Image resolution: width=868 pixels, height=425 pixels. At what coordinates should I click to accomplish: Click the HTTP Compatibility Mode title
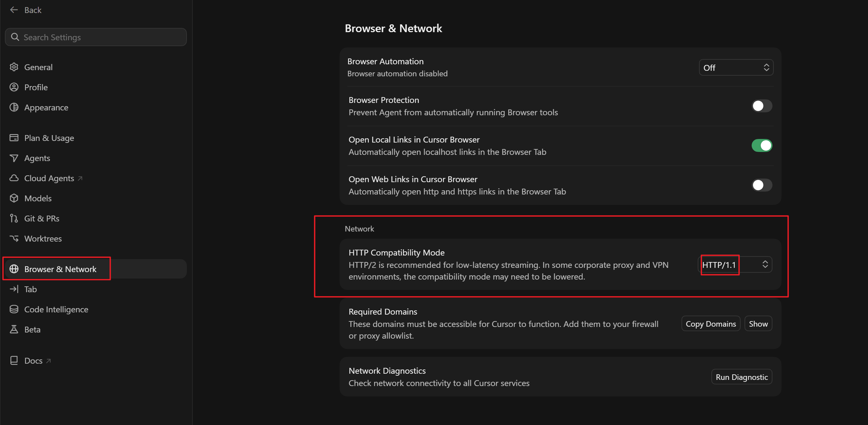(396, 253)
